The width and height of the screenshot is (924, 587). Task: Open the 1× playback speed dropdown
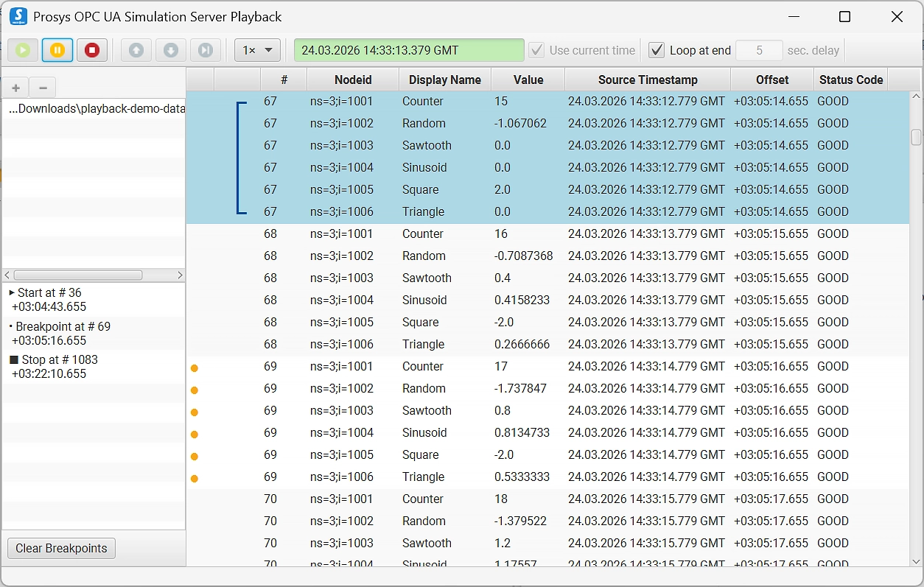click(257, 50)
